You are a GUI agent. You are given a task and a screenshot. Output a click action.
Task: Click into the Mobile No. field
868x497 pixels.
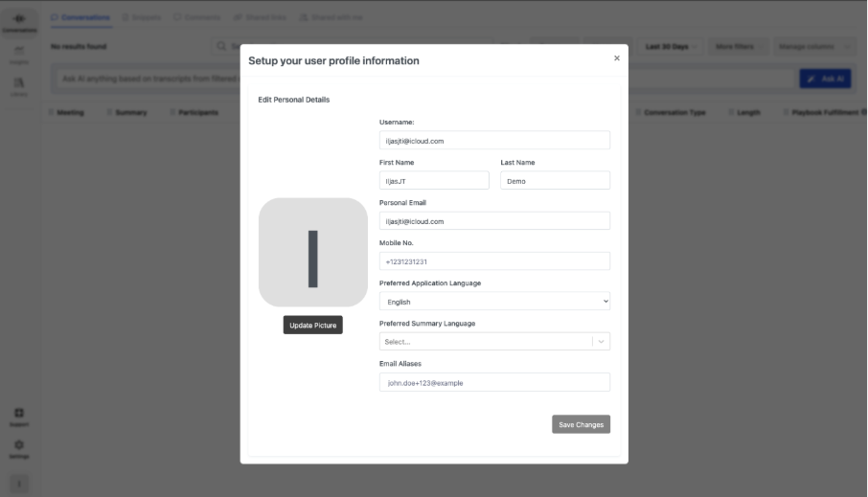tap(494, 261)
